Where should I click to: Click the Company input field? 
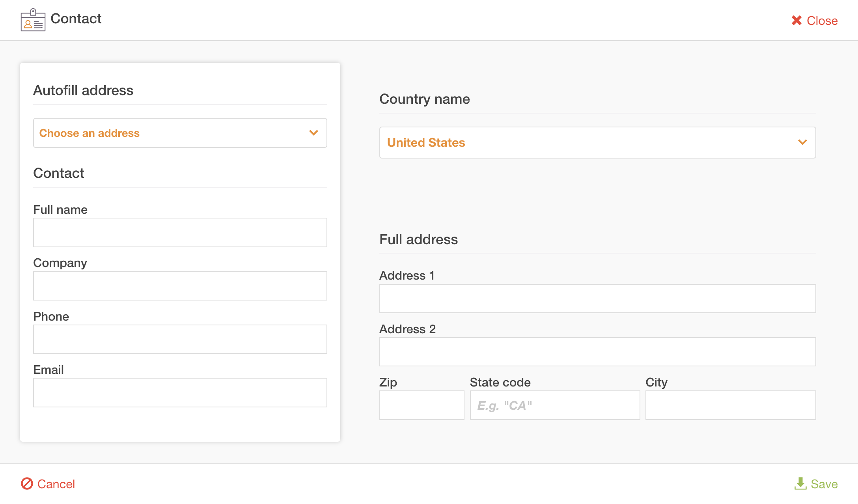pyautogui.click(x=180, y=286)
